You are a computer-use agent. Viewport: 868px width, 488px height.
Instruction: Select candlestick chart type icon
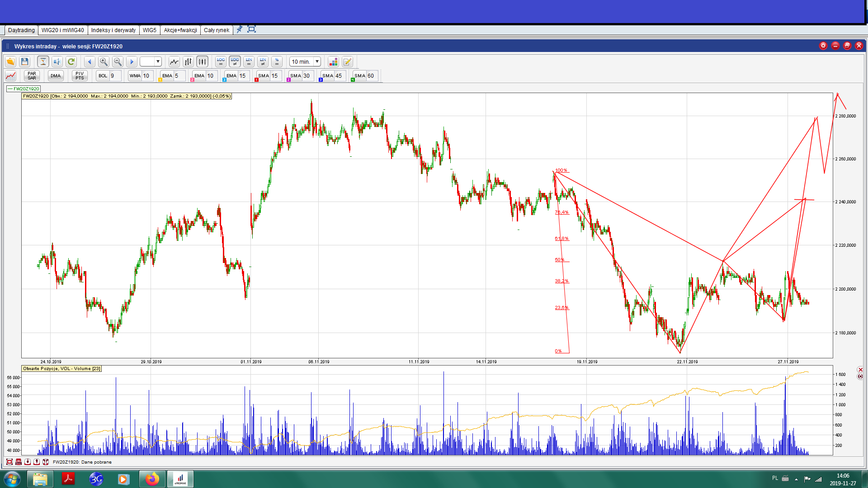(202, 62)
